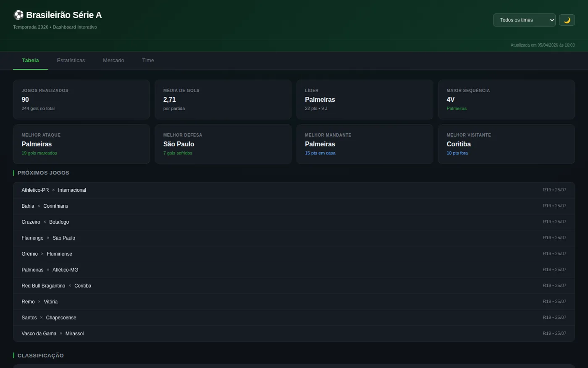This screenshot has width=588, height=368.
Task: Click the Jogos Realizados card showing 90
Action: point(81,100)
